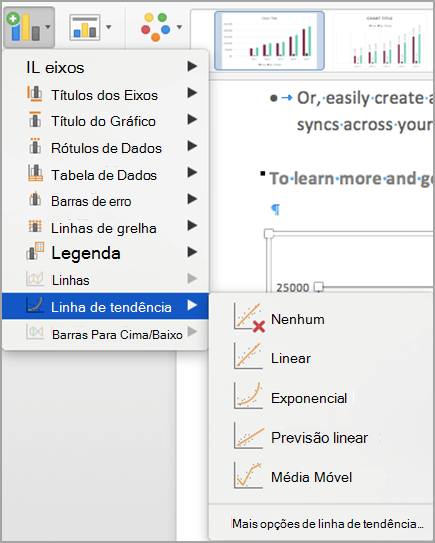This screenshot has height=543, width=435.
Task: Click the Change Colors circles icon
Action: coord(156,27)
